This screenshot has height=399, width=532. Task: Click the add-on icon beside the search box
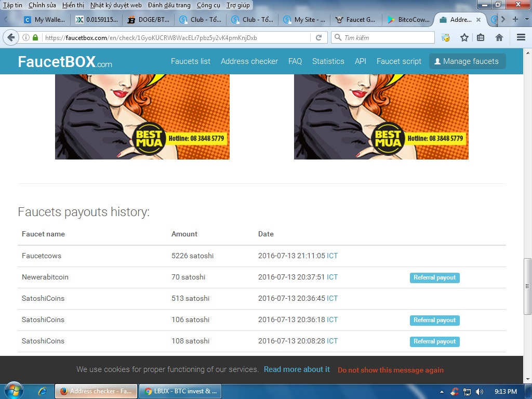(445, 37)
